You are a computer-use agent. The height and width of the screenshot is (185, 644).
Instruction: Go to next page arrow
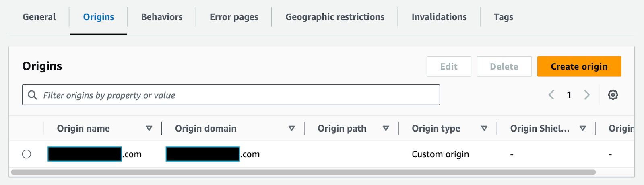(587, 95)
